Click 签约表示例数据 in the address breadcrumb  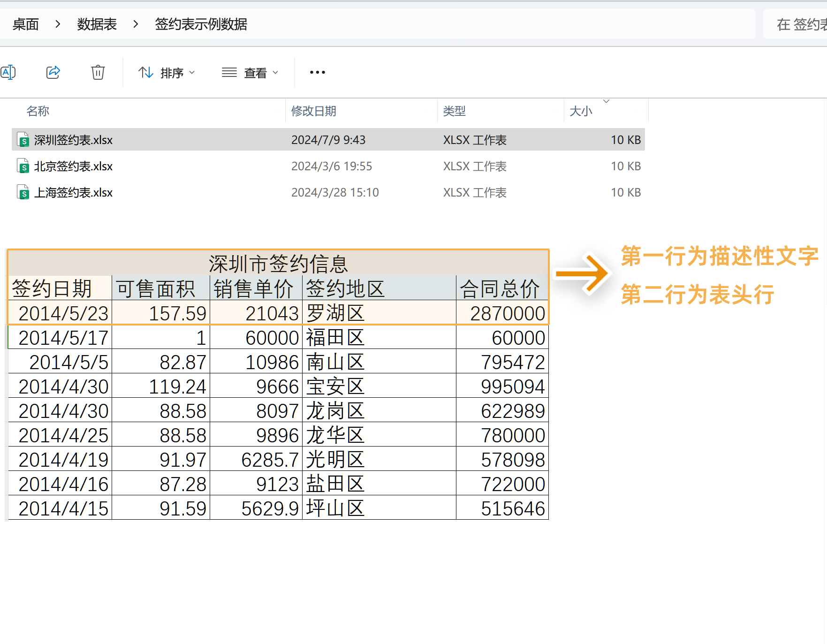tap(201, 24)
